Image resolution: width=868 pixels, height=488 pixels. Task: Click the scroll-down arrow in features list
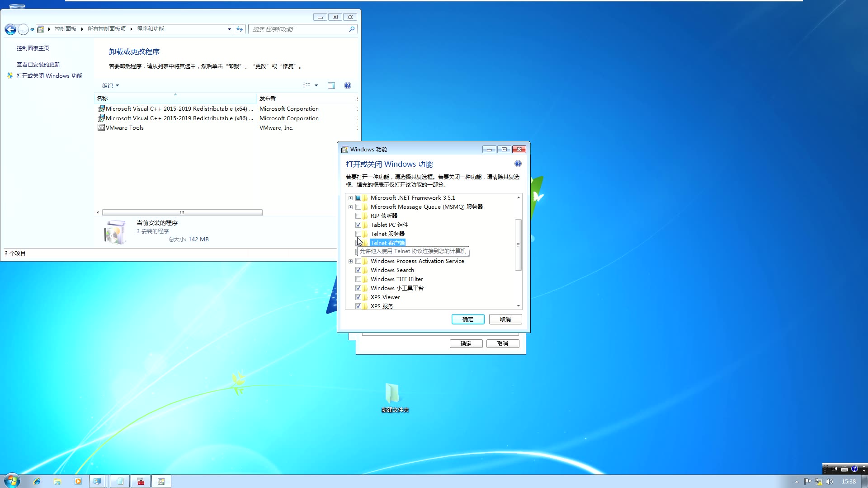518,306
